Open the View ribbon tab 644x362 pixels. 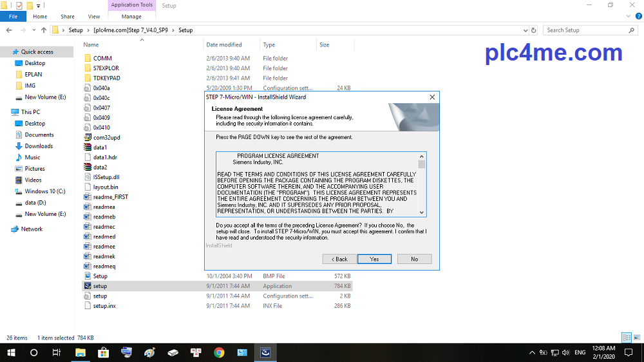point(94,17)
